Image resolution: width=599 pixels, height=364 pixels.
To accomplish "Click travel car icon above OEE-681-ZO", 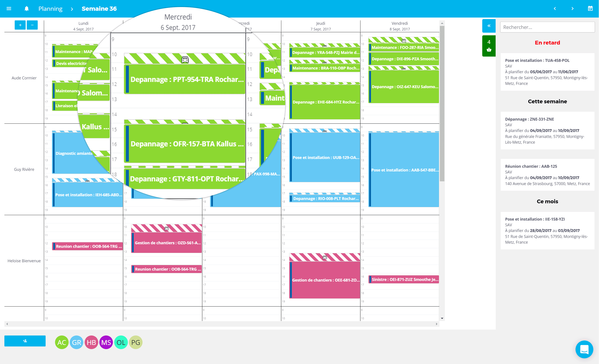I will pyautogui.click(x=324, y=257).
